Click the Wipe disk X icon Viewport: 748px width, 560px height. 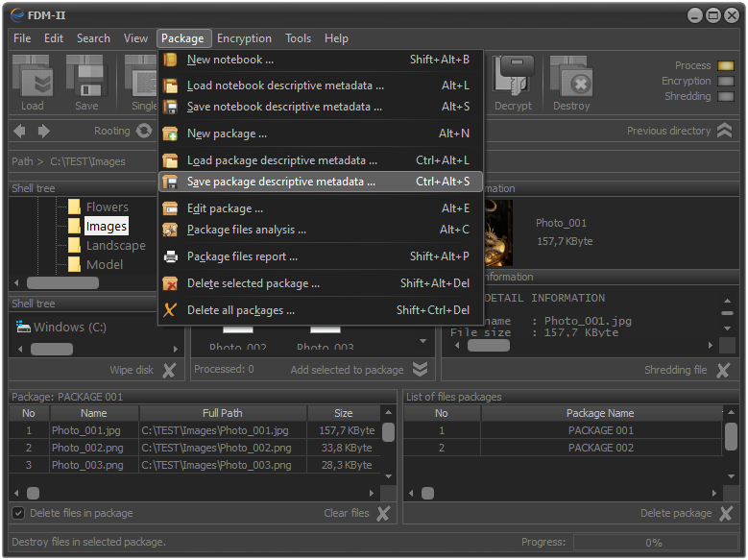tap(169, 370)
